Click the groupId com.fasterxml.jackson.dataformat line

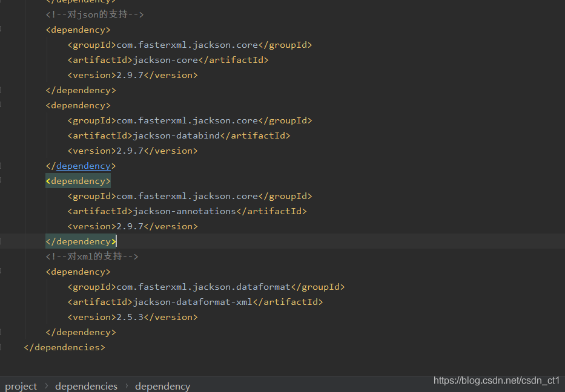[206, 287]
